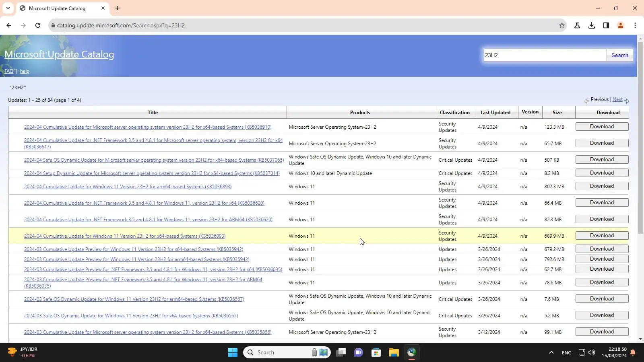The width and height of the screenshot is (644, 362).
Task: Download the 792.6 MB arm64 preview update
Action: [x=602, y=259]
